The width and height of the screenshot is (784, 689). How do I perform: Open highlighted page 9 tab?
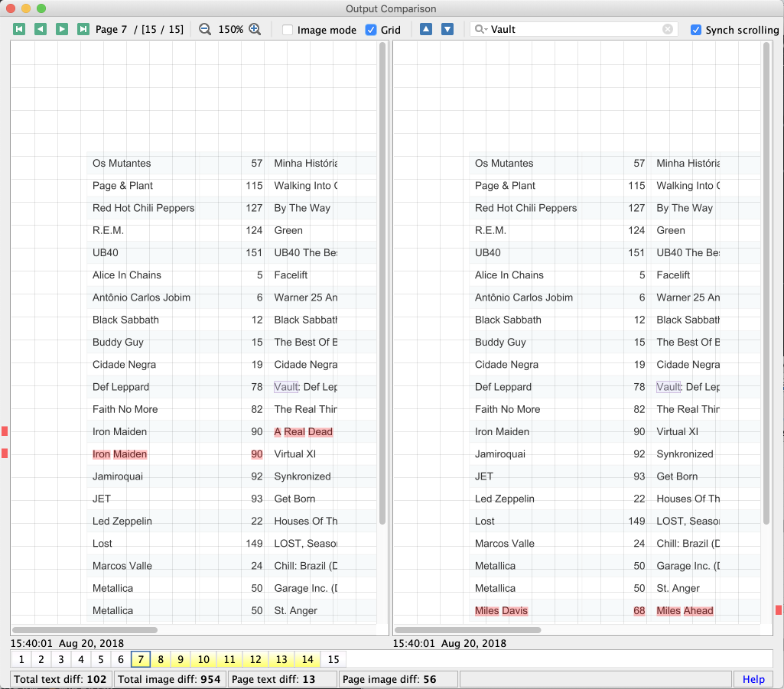coord(181,659)
